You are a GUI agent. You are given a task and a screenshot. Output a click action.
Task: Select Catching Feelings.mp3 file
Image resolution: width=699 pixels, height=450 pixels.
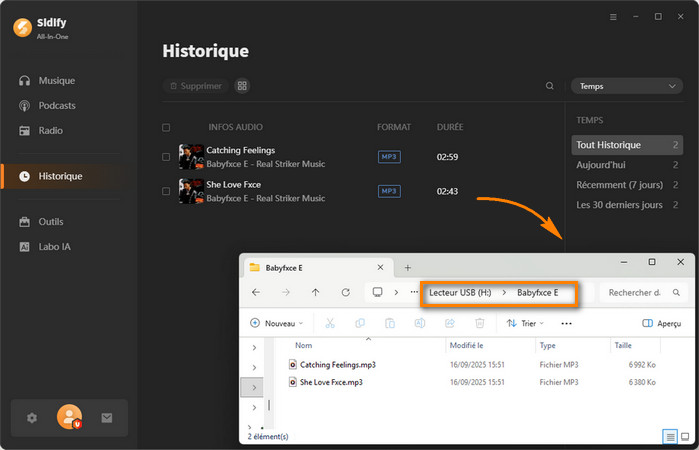click(338, 365)
